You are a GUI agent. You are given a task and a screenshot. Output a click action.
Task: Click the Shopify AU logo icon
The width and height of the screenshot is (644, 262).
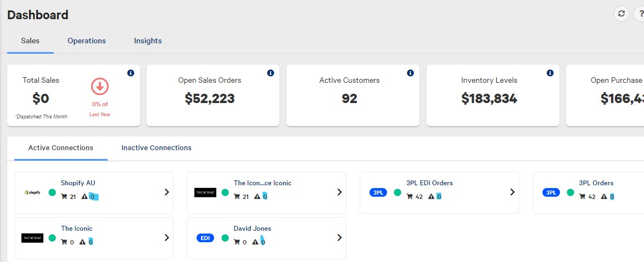[x=32, y=192]
